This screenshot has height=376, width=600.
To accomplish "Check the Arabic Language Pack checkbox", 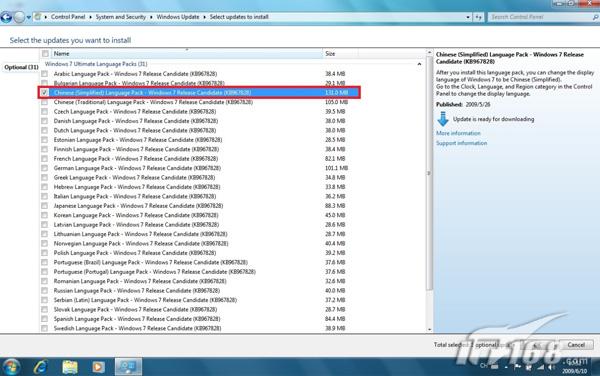I will (45, 74).
